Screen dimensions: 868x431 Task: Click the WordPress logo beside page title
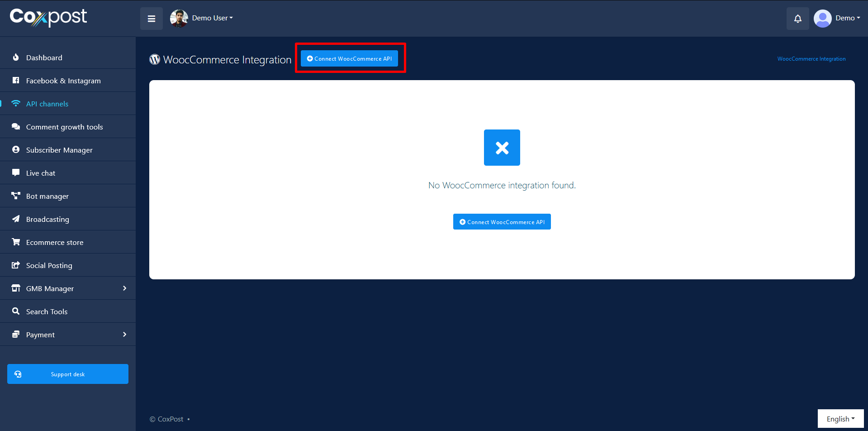pyautogui.click(x=155, y=59)
